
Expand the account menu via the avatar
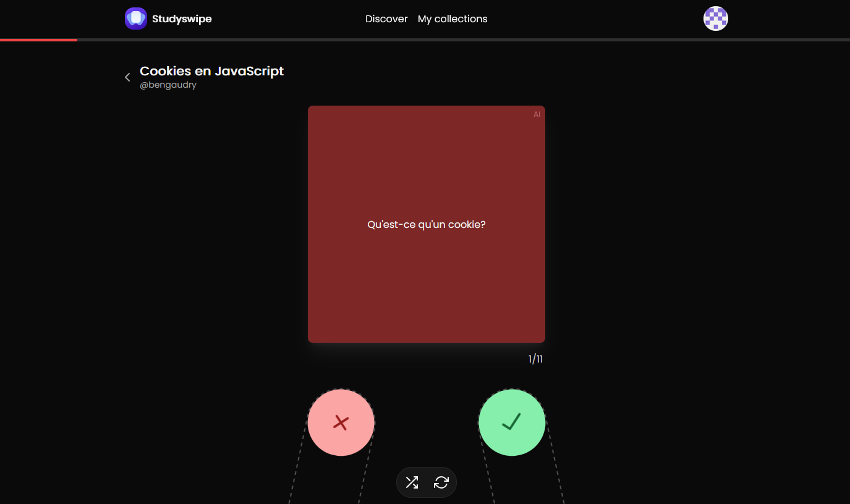point(715,19)
